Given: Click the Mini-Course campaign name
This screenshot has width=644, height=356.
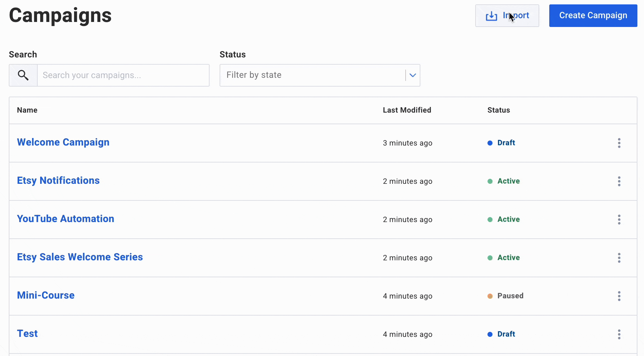Looking at the screenshot, I should pos(45,295).
